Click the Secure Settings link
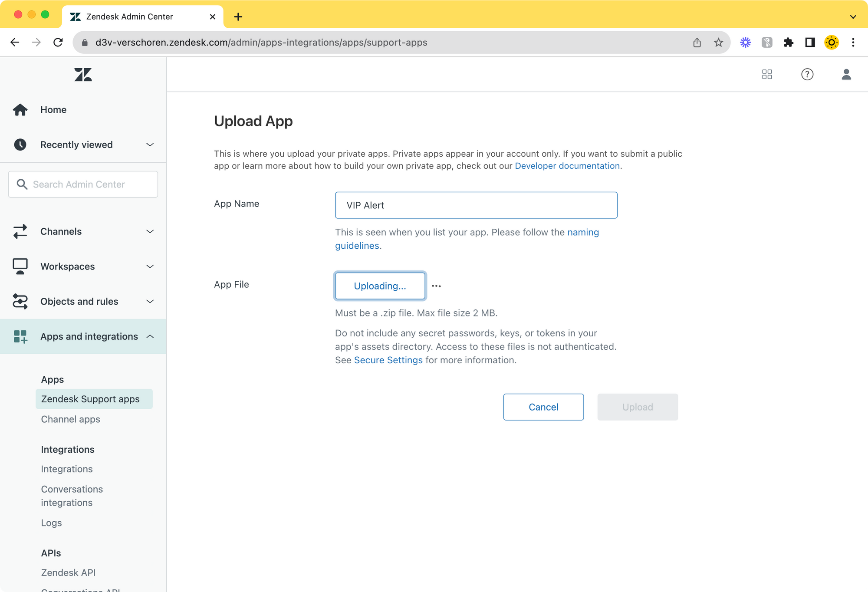 388,360
